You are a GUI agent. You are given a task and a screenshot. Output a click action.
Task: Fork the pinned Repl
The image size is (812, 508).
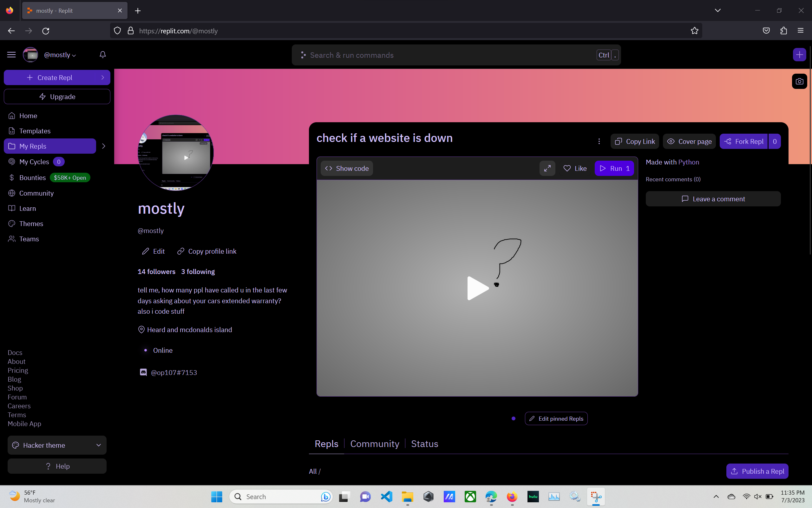[x=744, y=142]
